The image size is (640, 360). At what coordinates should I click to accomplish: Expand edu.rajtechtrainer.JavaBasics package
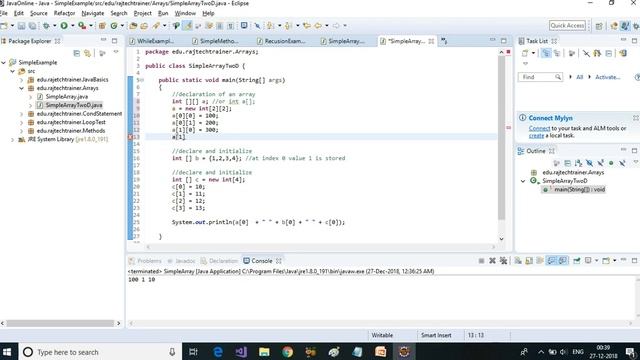point(22,80)
